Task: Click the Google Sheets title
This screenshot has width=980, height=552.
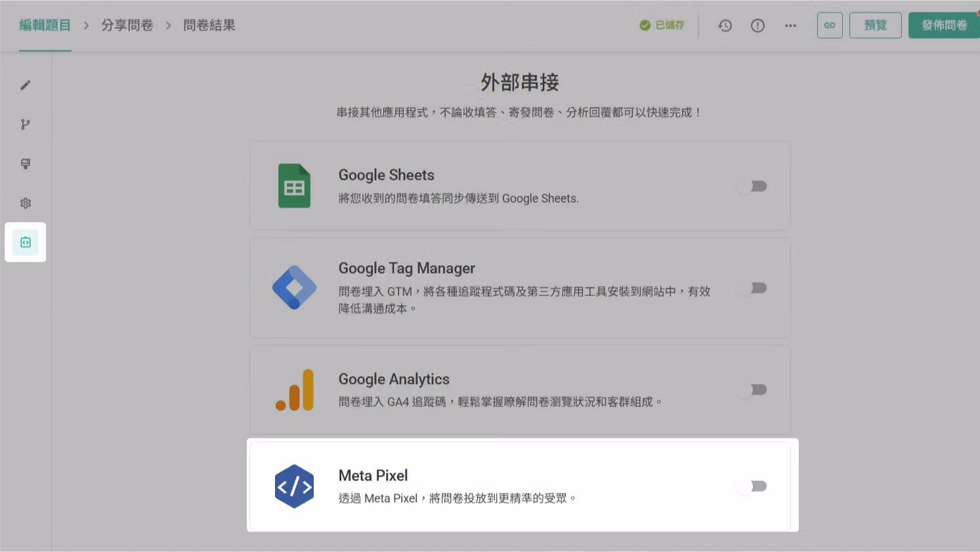Action: (x=387, y=175)
